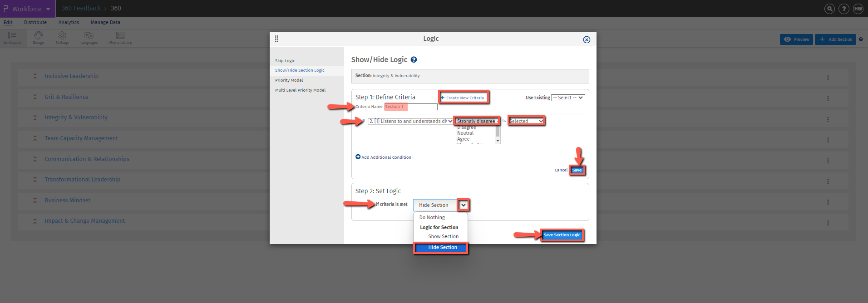The width and height of the screenshot is (868, 303).
Task: Open the question selector dropdown
Action: [x=410, y=121]
